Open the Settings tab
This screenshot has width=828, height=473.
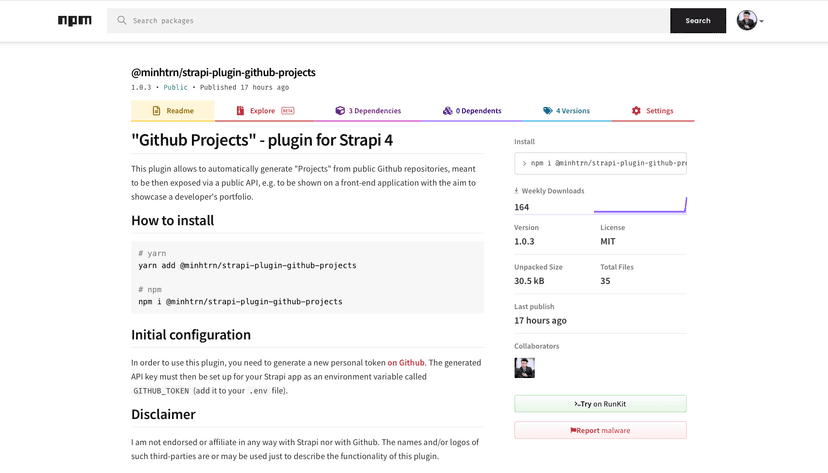coord(652,111)
